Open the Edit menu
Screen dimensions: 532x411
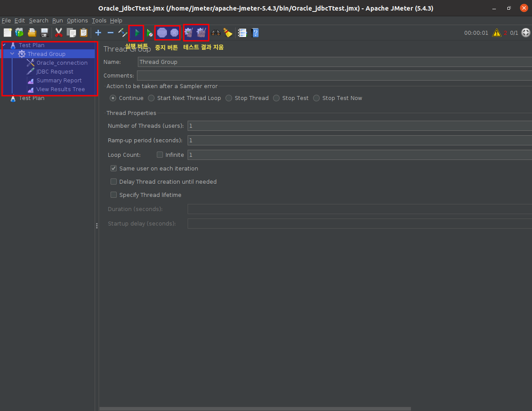pyautogui.click(x=19, y=20)
